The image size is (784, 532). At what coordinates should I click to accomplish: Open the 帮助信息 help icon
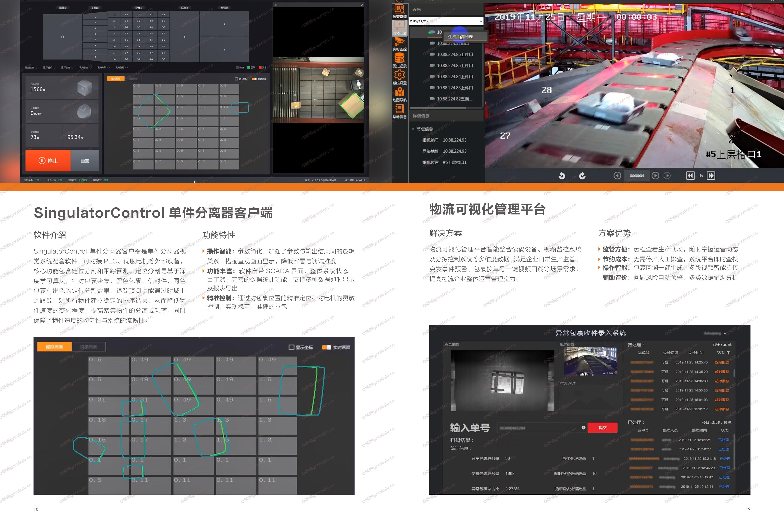click(x=399, y=109)
